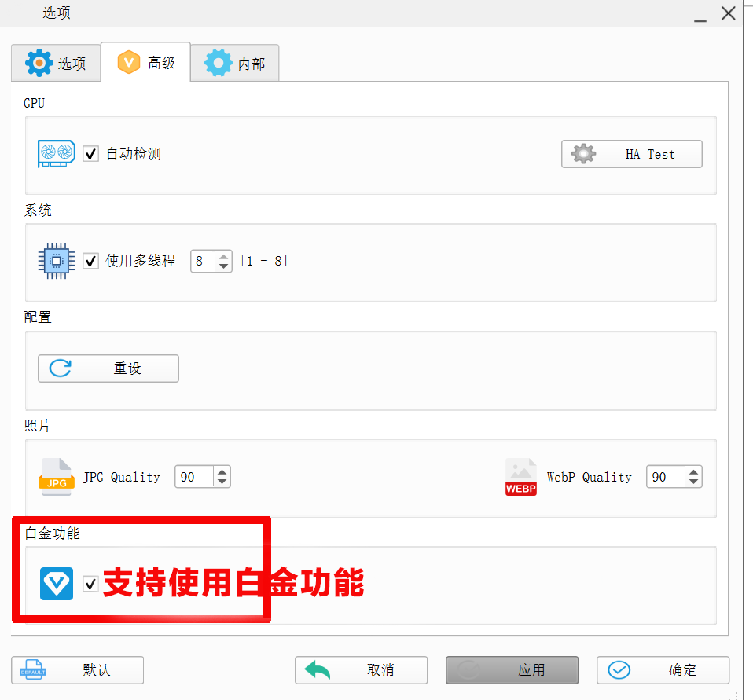Close the 选项 dialog window
Screen dimensions: 753x700
[x=729, y=13]
